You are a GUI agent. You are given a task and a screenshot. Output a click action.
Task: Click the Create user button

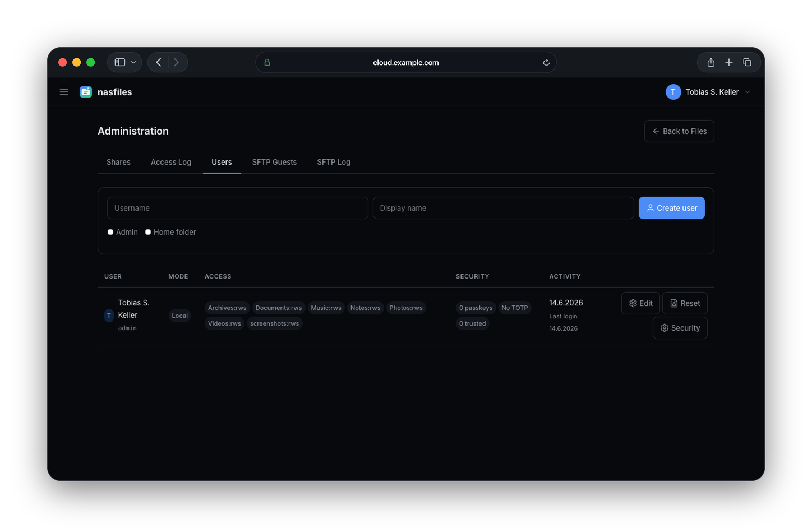(671, 208)
